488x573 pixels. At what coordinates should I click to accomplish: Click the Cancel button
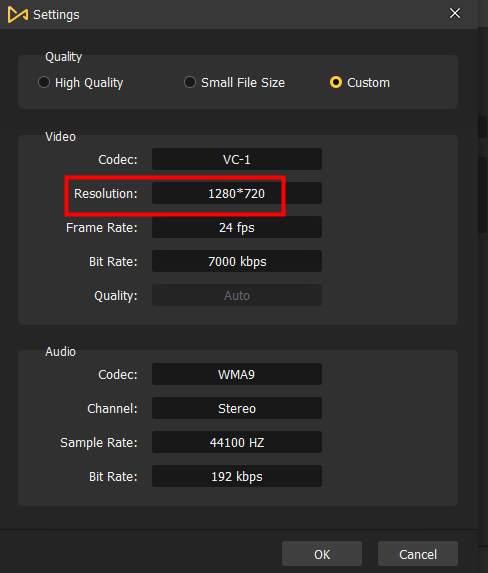418,554
